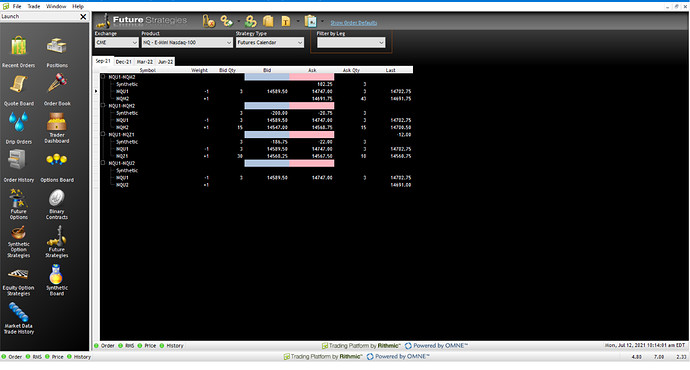690x370 pixels.
Task: Collapse the NQU1-NQZ1 strategy row
Action: point(103,134)
